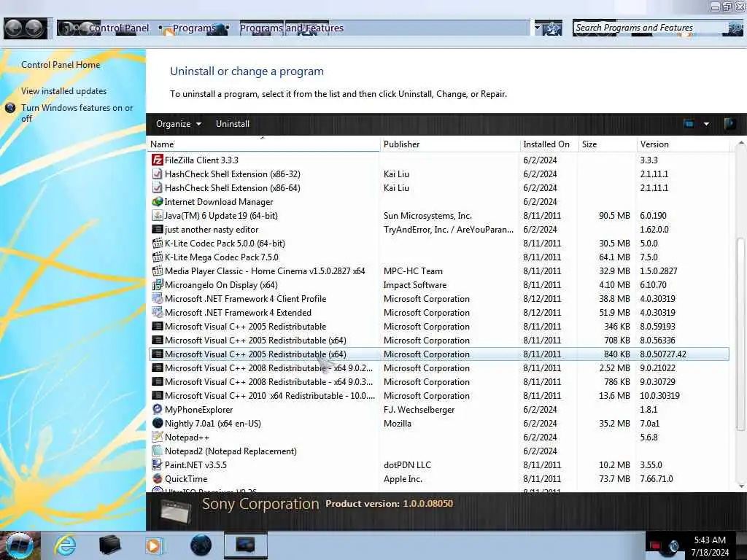Open the globe browser taskbar icon
747x560 pixels.
201,545
